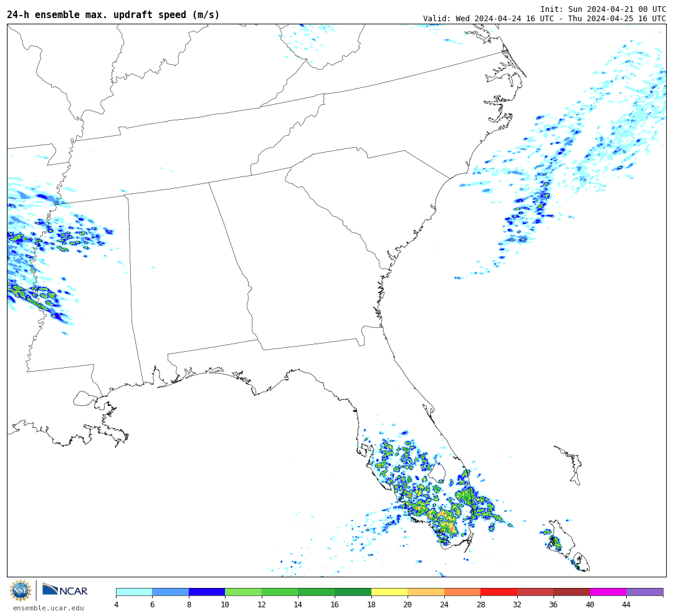Click the colorbar label "44"
The height and width of the screenshot is (616, 673).
pos(627,605)
